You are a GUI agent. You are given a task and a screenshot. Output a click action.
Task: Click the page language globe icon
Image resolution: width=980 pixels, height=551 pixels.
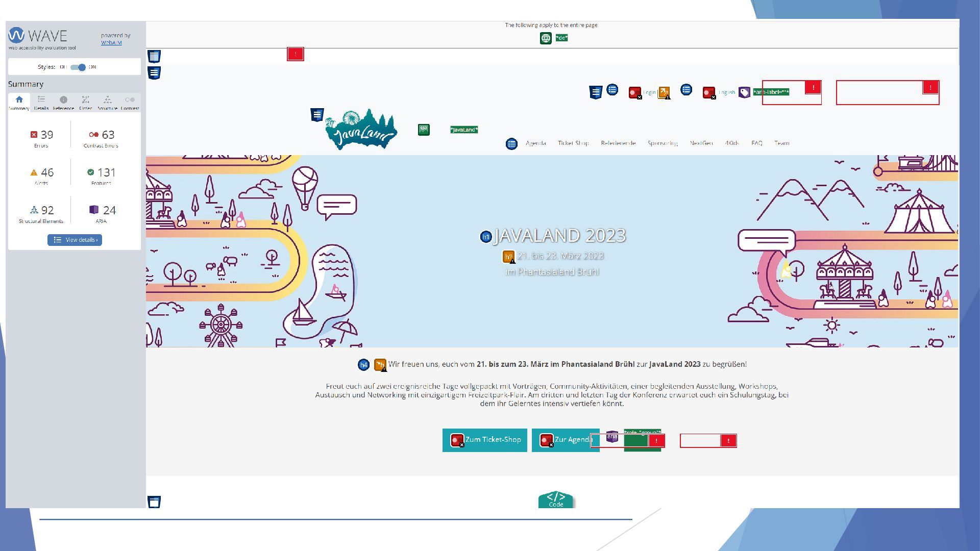pyautogui.click(x=546, y=38)
